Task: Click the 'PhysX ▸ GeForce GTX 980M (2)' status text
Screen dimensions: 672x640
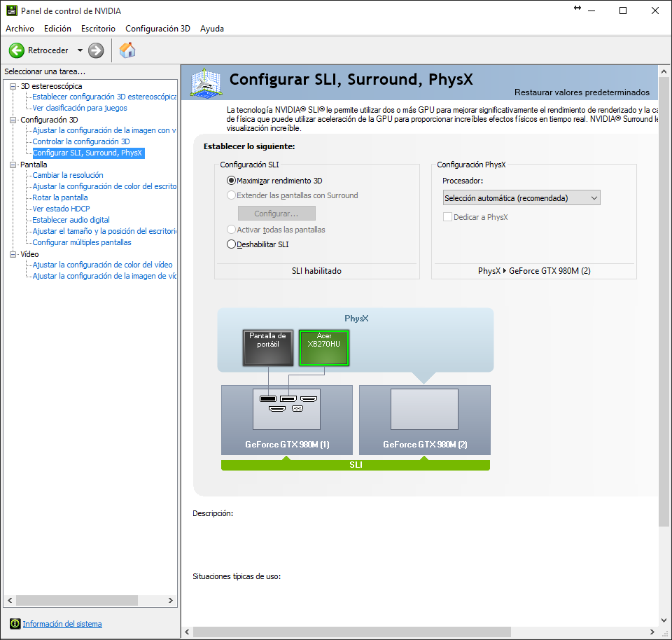Action: point(534,271)
